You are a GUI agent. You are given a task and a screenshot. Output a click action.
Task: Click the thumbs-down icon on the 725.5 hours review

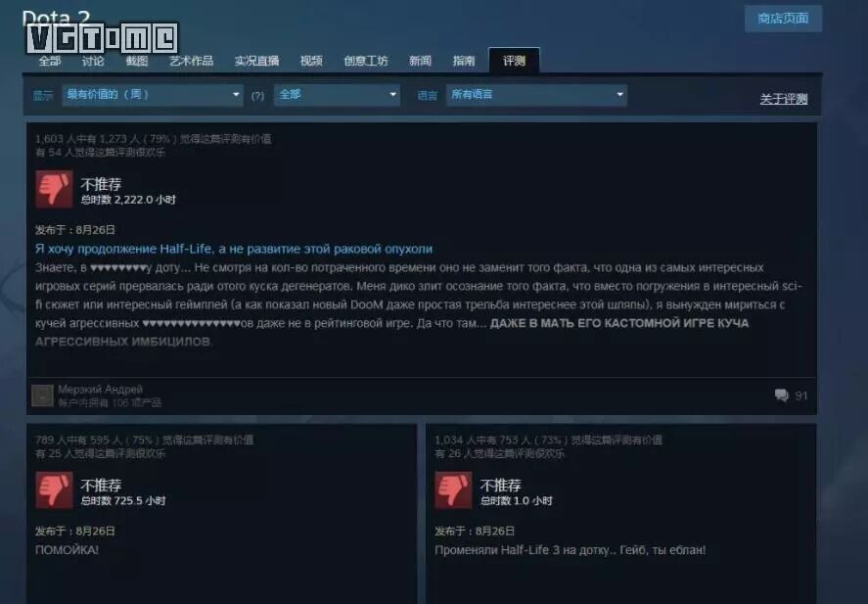point(54,489)
